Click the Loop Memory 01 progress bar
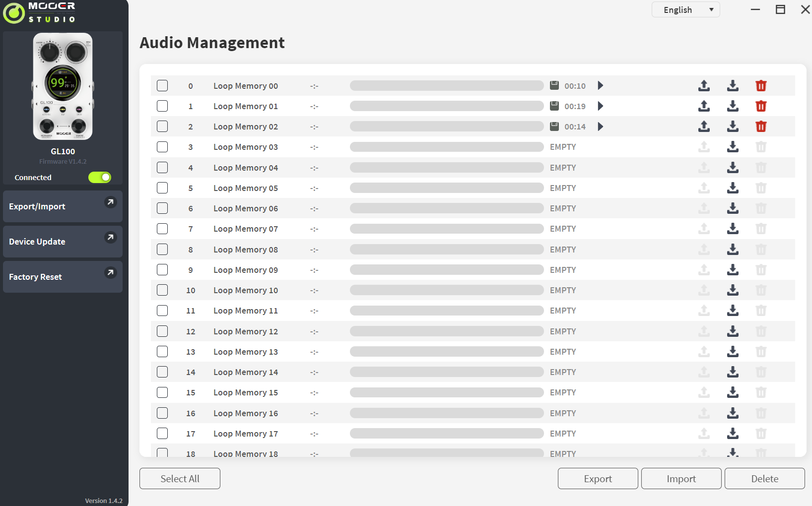The width and height of the screenshot is (812, 506). pos(446,106)
